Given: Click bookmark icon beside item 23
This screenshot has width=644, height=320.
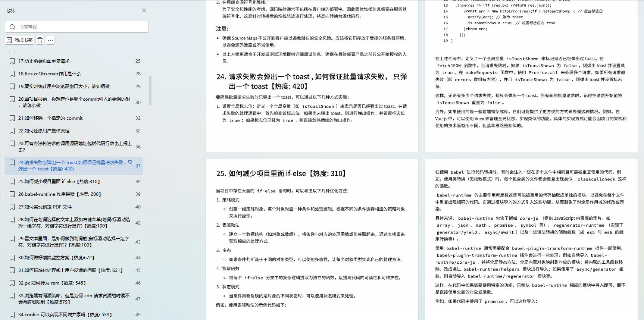Looking at the screenshot, I should [x=12, y=144].
